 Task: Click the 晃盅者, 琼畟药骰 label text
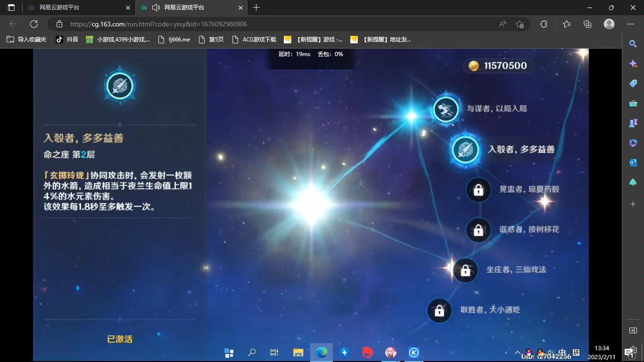529,189
